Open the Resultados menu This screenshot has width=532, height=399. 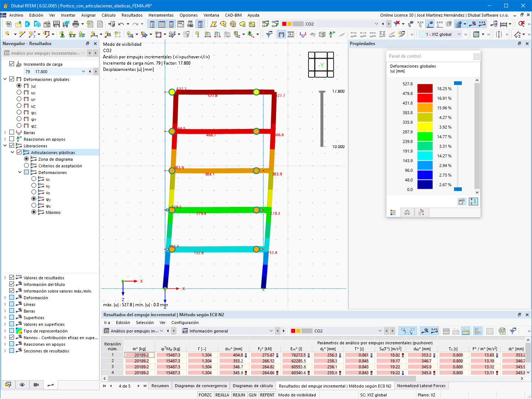(x=132, y=15)
